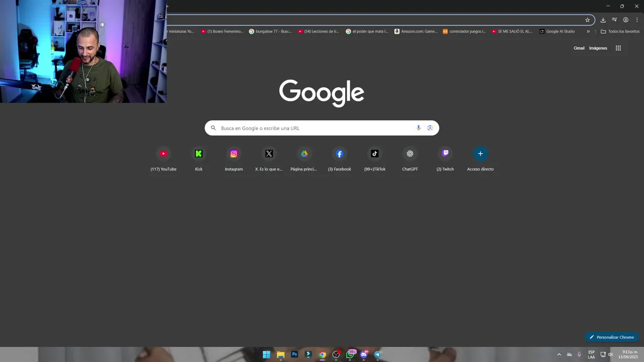Image resolution: width=644 pixels, height=362 pixels.
Task: Add a new shortcut with Acceso directo
Action: pos(480,160)
